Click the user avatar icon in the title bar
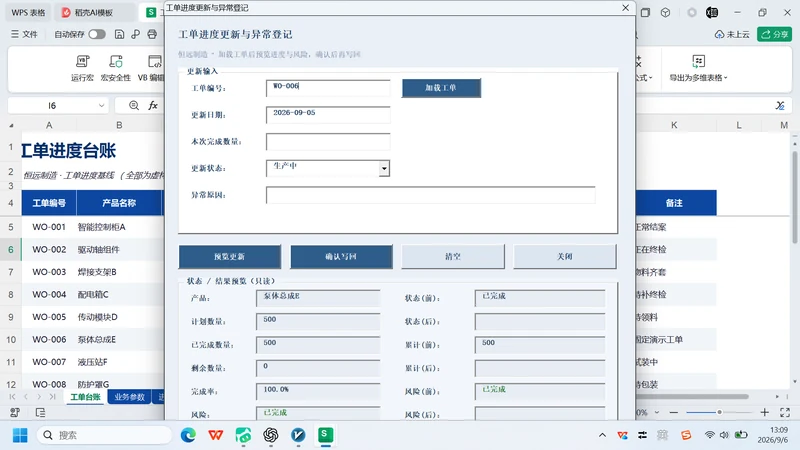 [712, 13]
